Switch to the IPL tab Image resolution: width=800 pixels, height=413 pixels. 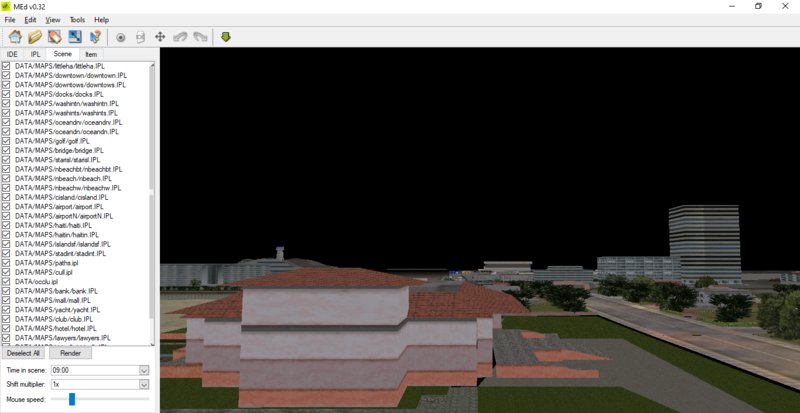coord(35,55)
